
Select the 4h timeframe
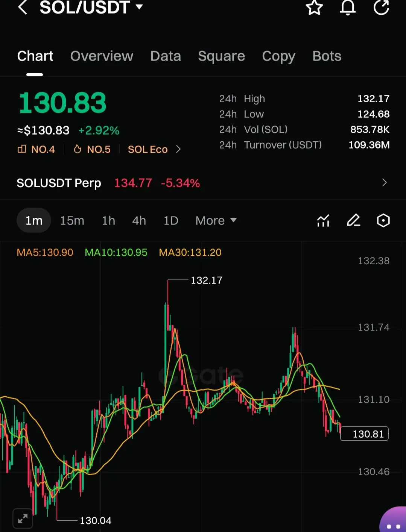139,220
